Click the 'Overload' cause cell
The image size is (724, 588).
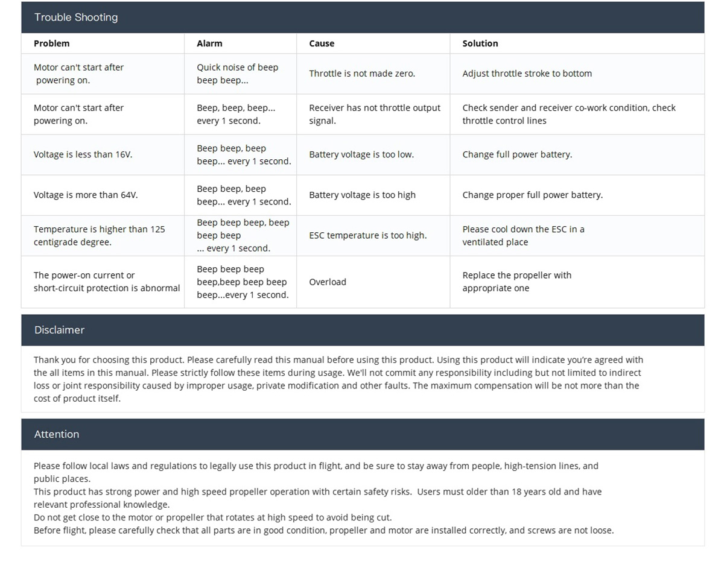[328, 282]
